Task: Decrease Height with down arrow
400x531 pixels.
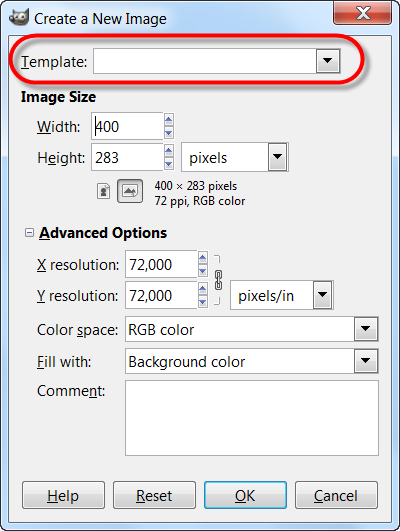Action: pos(169,164)
